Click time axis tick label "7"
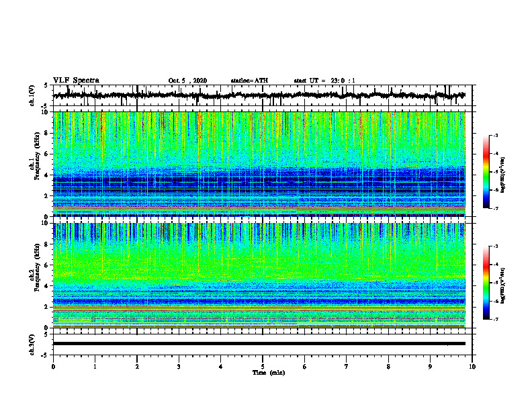Screen dimensions: 532x411 [347, 367]
